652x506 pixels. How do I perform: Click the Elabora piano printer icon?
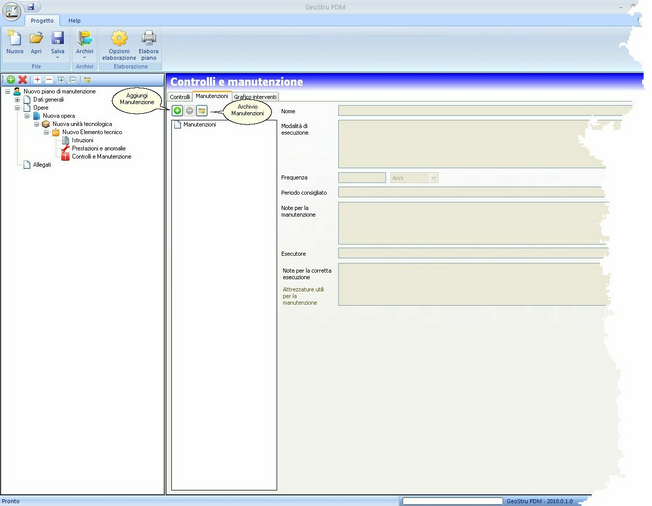point(148,38)
